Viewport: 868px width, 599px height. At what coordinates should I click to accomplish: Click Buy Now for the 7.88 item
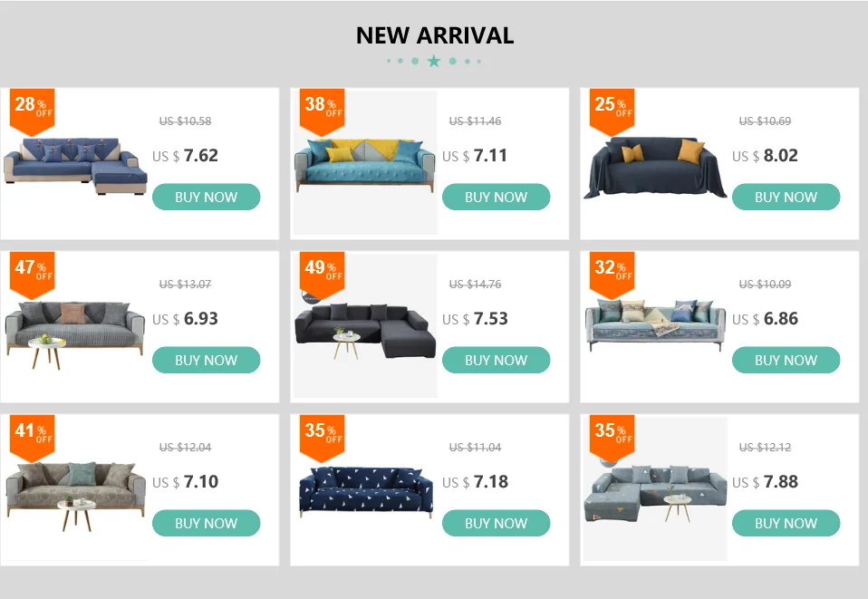(786, 523)
